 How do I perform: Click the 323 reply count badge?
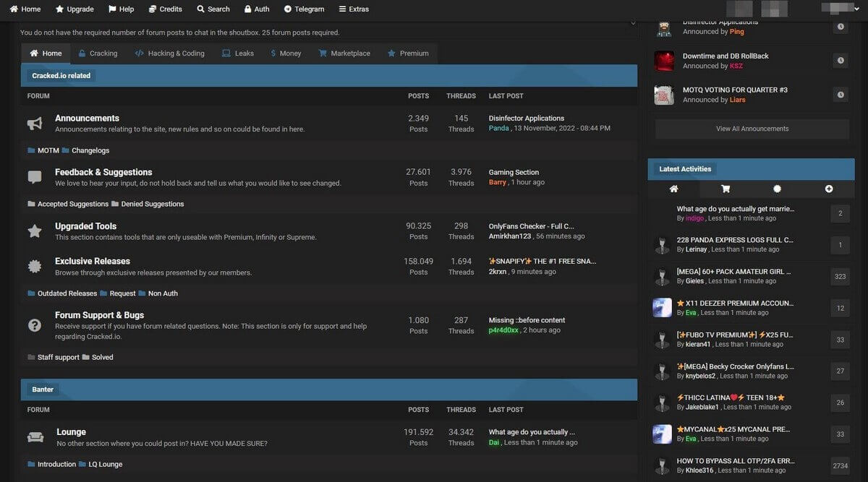pyautogui.click(x=841, y=276)
